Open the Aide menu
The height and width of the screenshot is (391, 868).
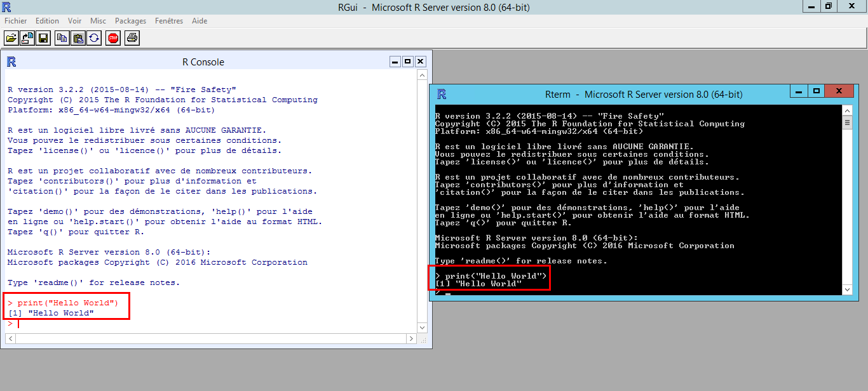(x=200, y=21)
